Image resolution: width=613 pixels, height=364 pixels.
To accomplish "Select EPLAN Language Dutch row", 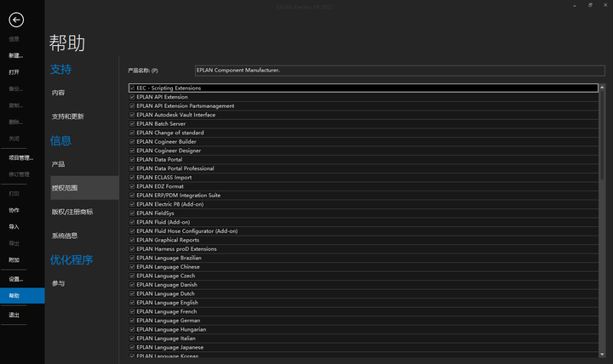I will [x=364, y=293].
